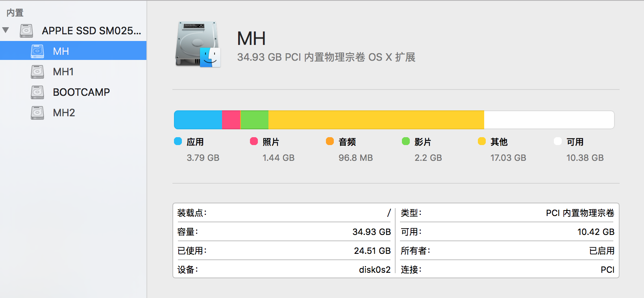Select the MH2 volume in sidebar
The width and height of the screenshot is (644, 298).
pyautogui.click(x=64, y=113)
